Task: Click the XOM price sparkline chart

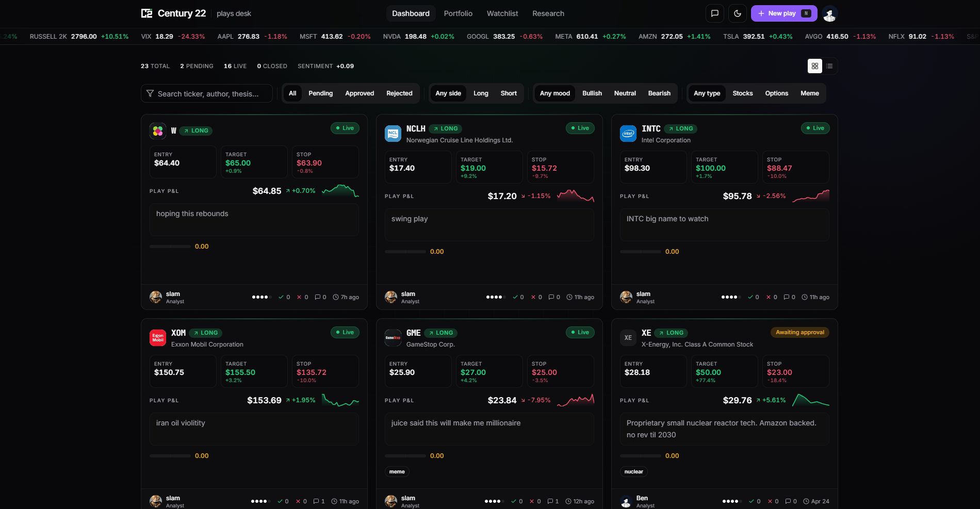Action: [x=340, y=400]
